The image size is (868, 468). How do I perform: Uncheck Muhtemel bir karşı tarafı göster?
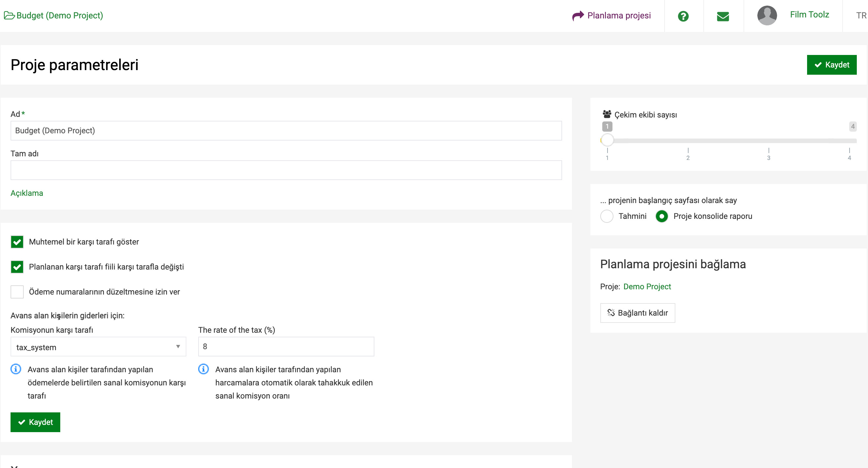coord(17,242)
